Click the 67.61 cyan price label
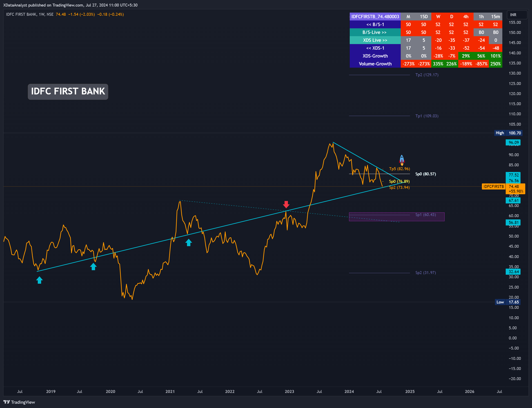Image resolution: width=532 pixels, height=408 pixels. (x=513, y=201)
